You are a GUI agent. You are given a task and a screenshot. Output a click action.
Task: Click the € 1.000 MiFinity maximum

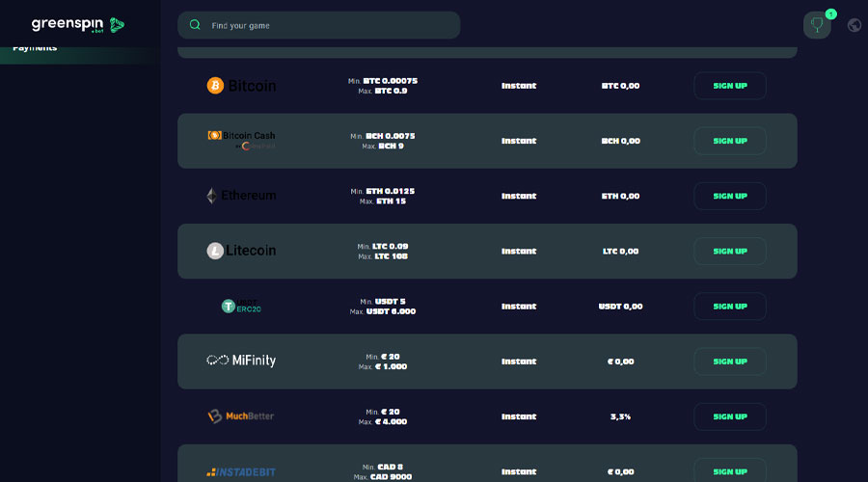tap(391, 367)
